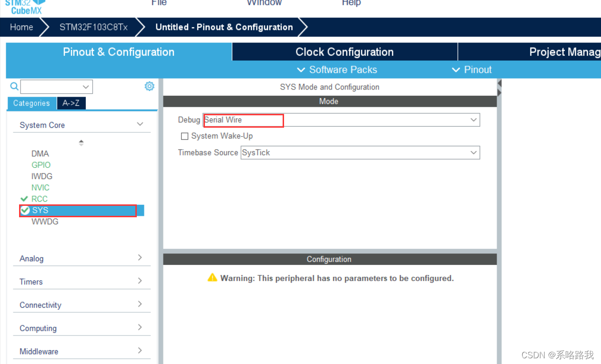This screenshot has height=364, width=601.
Task: Switch to the Project Manager tab
Action: click(x=530, y=52)
